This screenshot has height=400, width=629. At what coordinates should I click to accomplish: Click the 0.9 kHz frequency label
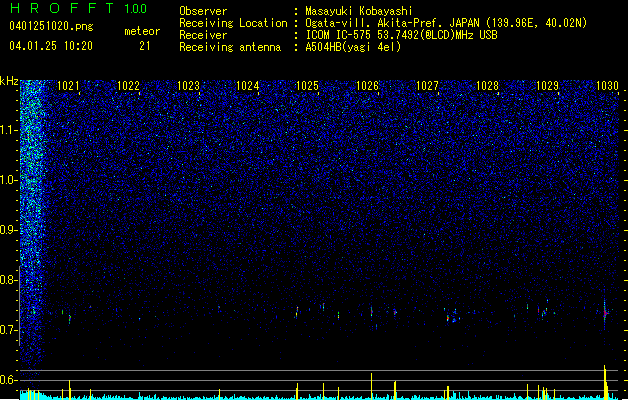pos(9,230)
